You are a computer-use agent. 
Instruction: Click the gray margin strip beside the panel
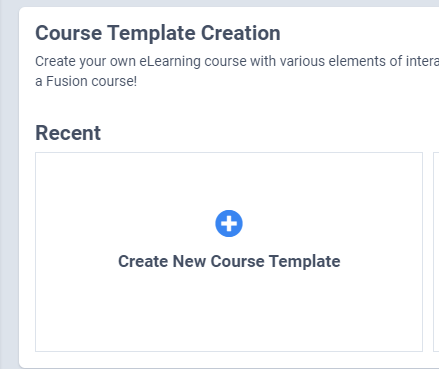click(x=9, y=187)
